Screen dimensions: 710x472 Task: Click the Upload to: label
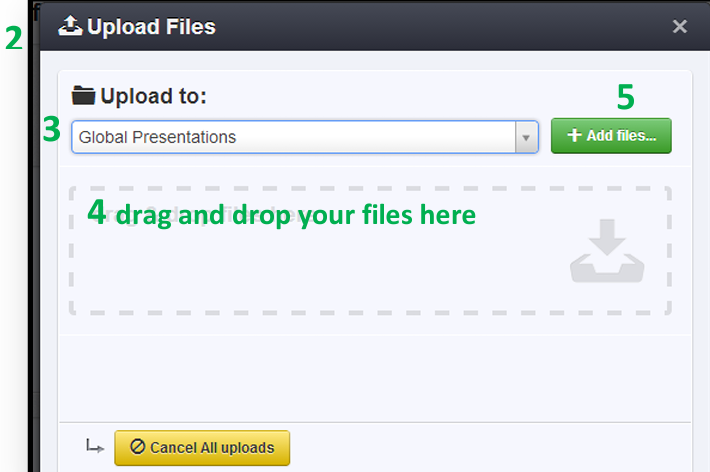coord(154,96)
